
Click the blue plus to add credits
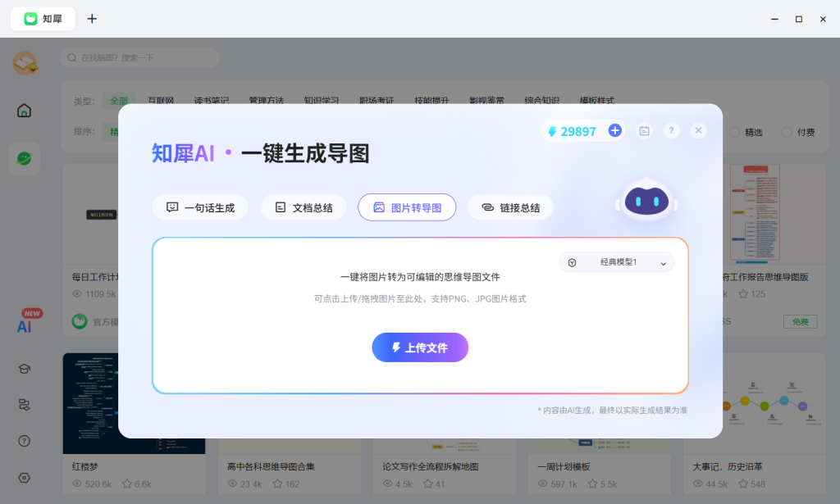[x=615, y=130]
